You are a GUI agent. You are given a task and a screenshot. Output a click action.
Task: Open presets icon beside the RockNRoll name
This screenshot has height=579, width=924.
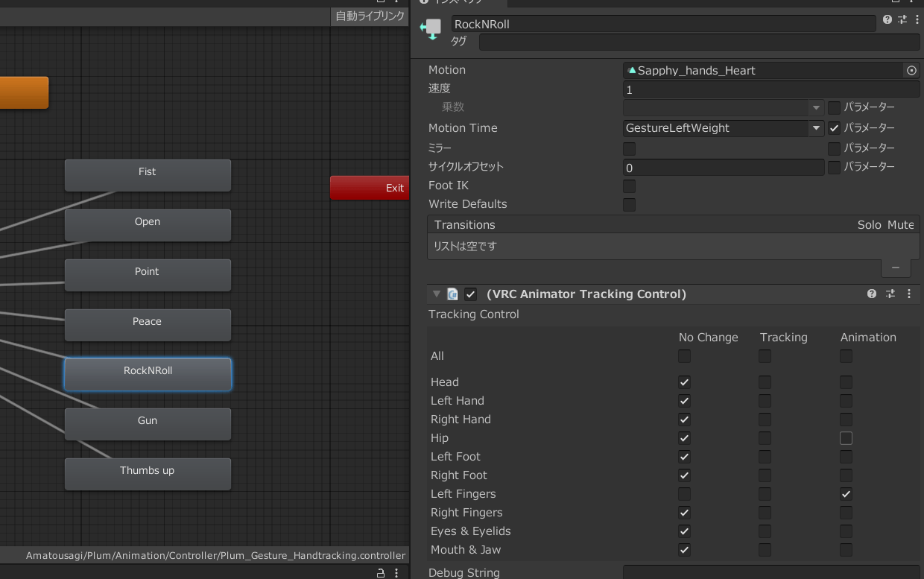(x=902, y=20)
